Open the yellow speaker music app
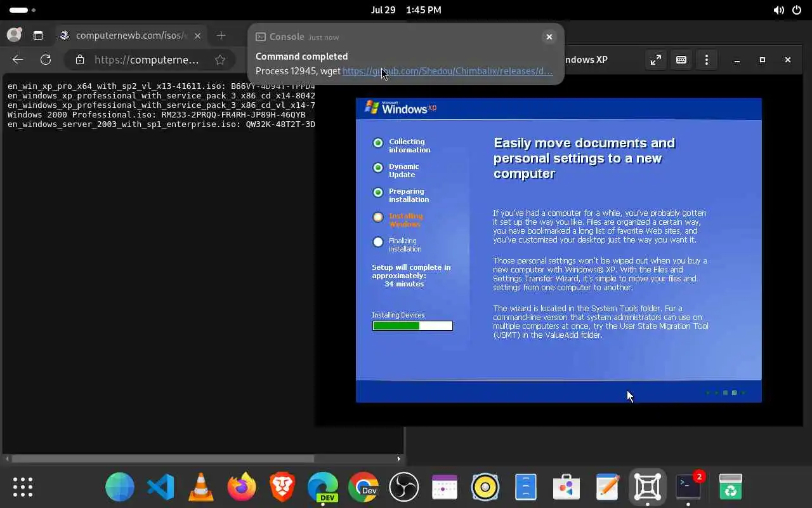Viewport: 812px width, 508px height. [485, 487]
